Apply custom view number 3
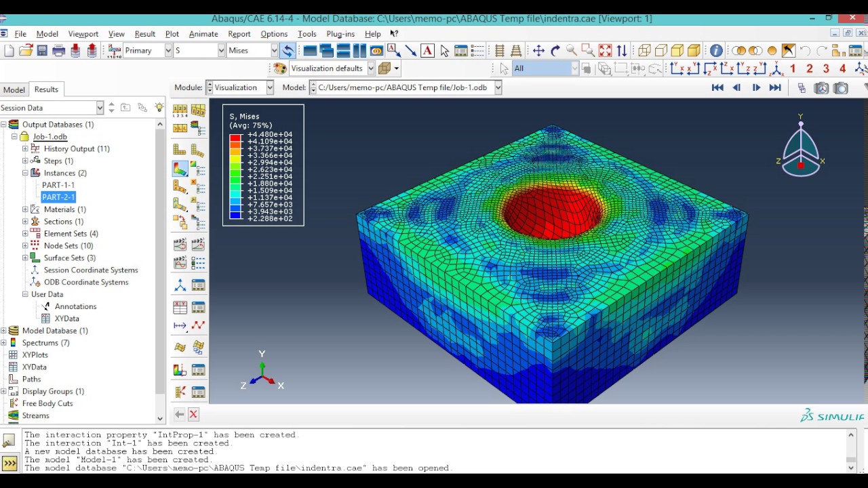 [826, 68]
